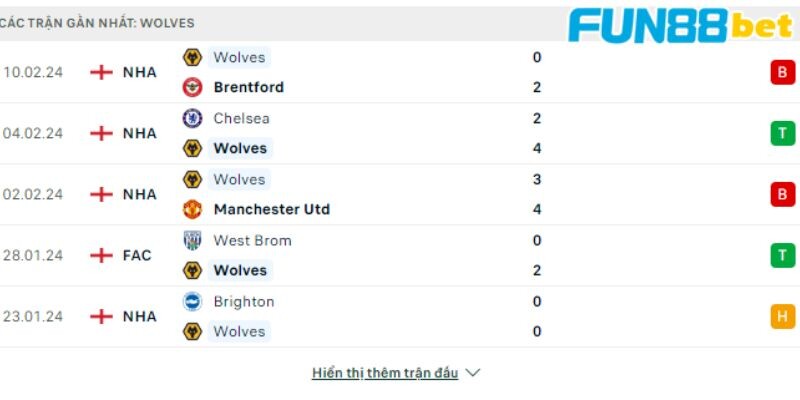Click the red B badge for Brentford match
The height and width of the screenshot is (400, 800).
783,72
